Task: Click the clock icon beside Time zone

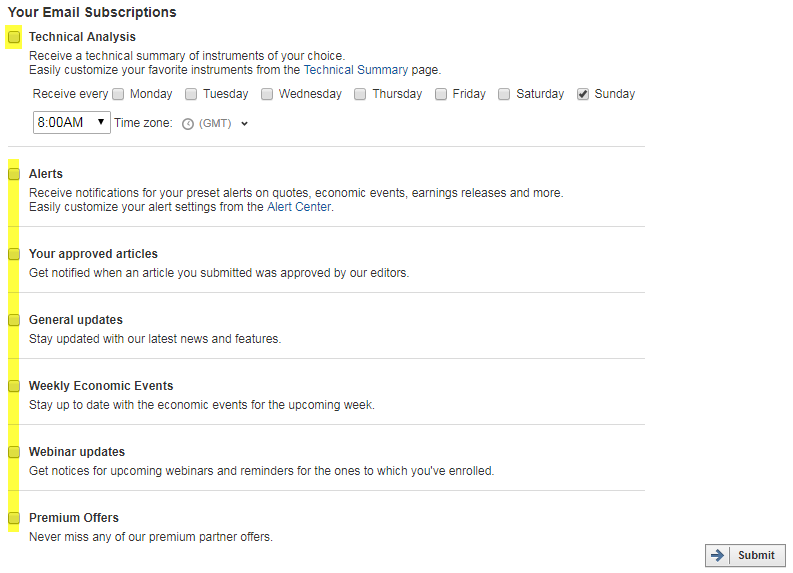Action: 188,124
